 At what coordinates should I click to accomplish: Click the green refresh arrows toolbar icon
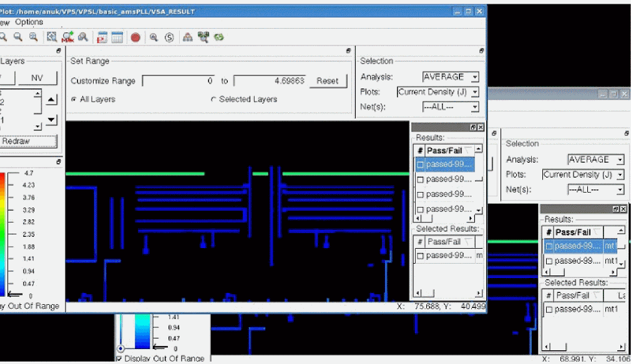[219, 37]
